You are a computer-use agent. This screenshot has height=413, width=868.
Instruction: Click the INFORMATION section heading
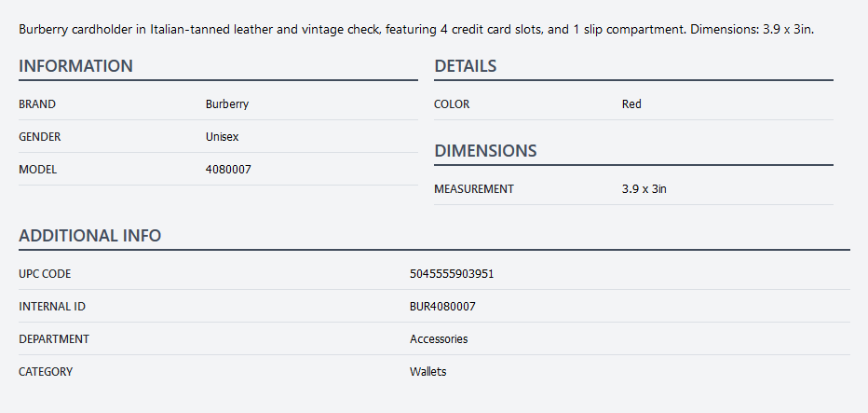(75, 66)
